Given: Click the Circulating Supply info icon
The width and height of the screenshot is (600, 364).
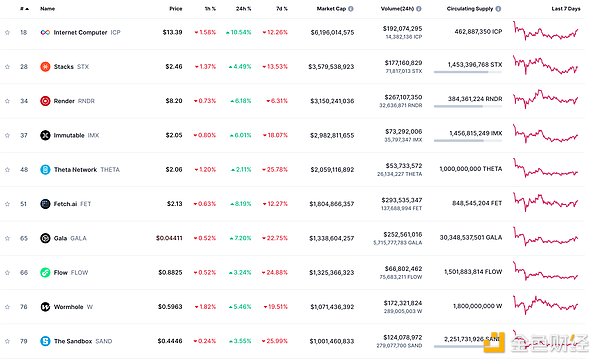Looking at the screenshot, I should click(498, 8).
